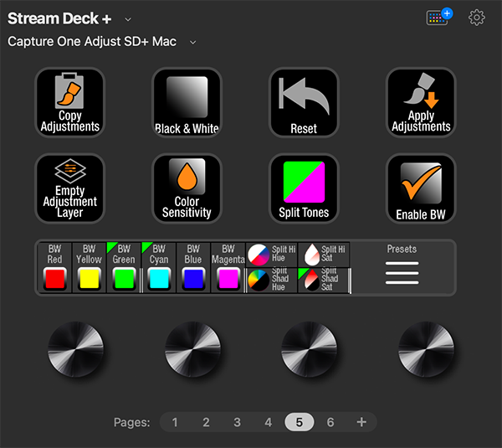Switch to page 3
Image resolution: width=502 pixels, height=448 pixels.
coord(237,422)
